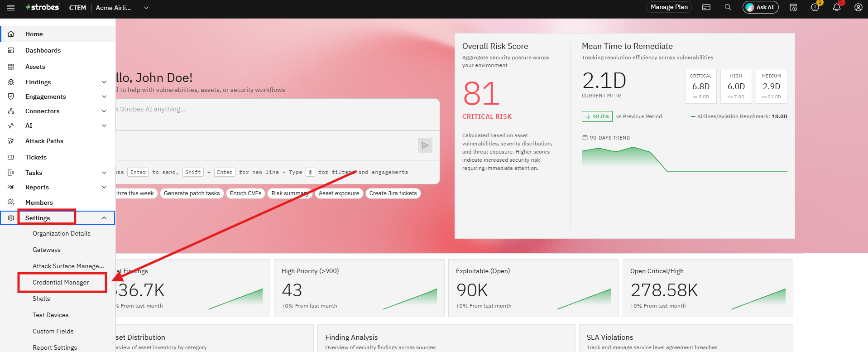Screen dimensions: 868x352
Task: Open the Acme Airli... organization dropdown
Action: [x=122, y=8]
